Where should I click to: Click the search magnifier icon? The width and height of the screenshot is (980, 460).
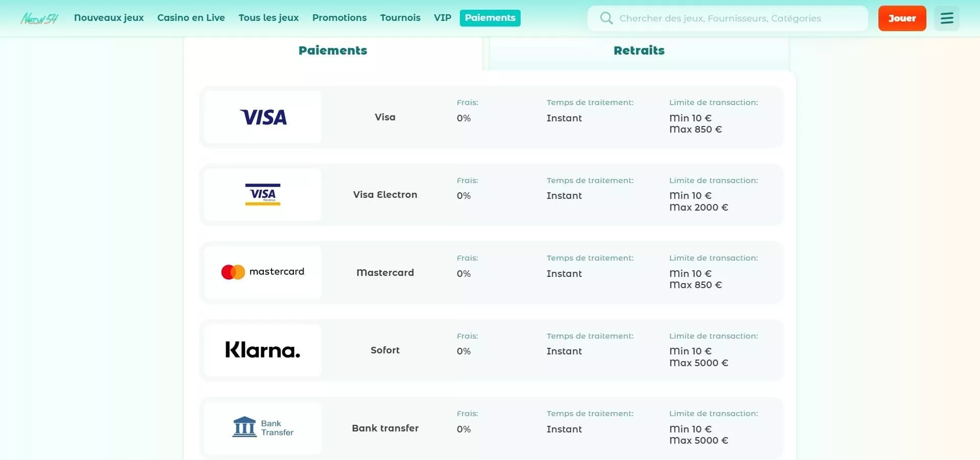pos(606,18)
